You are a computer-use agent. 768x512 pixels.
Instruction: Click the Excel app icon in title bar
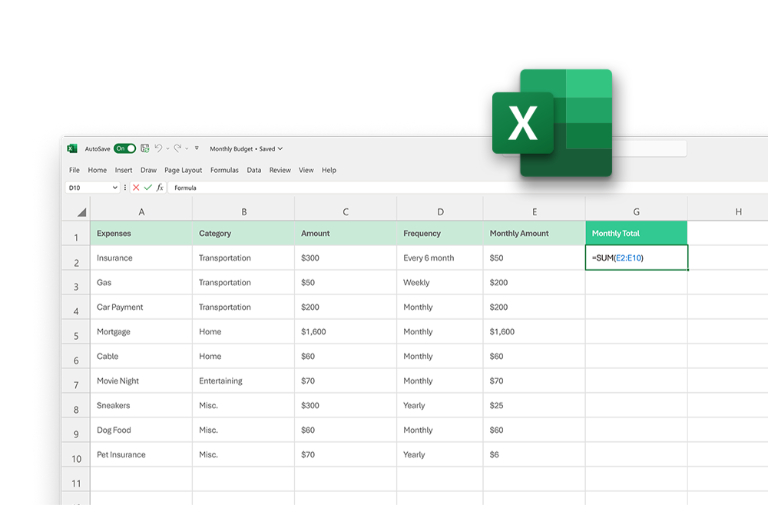point(72,148)
